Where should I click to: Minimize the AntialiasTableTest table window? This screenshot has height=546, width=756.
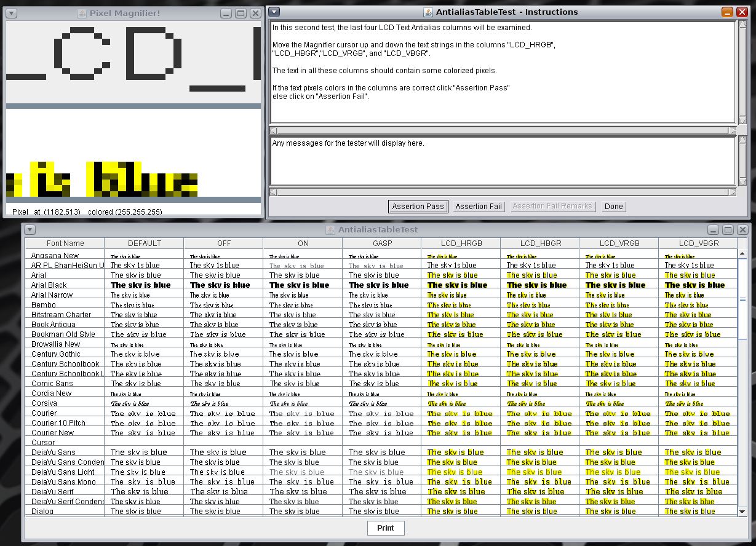(713, 229)
